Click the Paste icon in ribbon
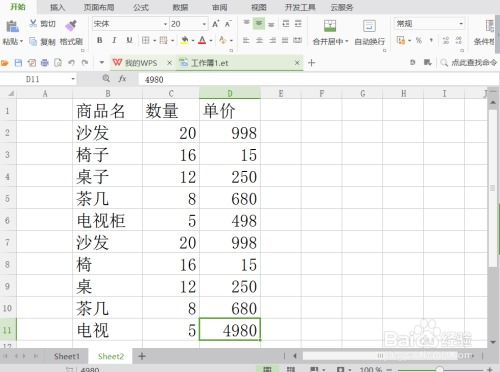The height and width of the screenshot is (372, 500). 12,27
